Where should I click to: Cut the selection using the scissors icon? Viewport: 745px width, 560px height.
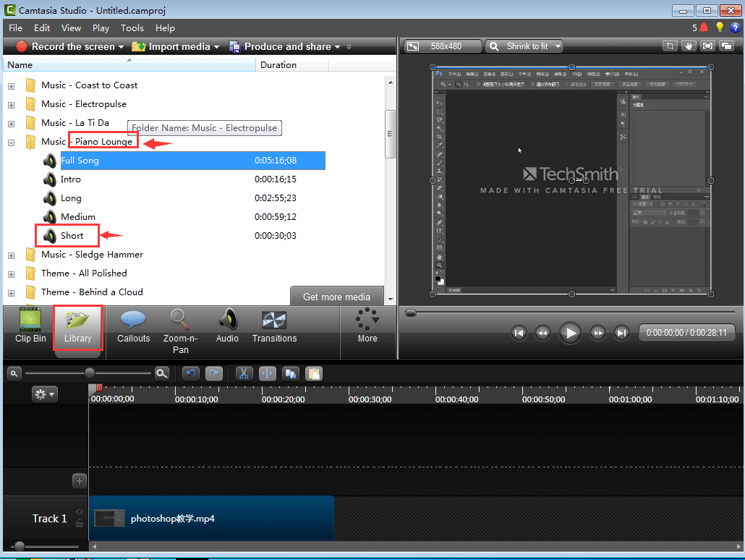click(244, 373)
